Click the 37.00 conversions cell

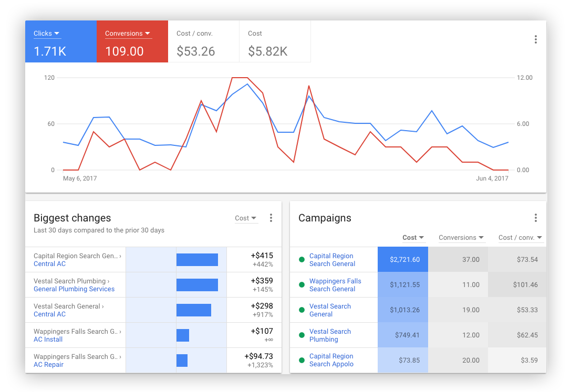tap(458, 260)
